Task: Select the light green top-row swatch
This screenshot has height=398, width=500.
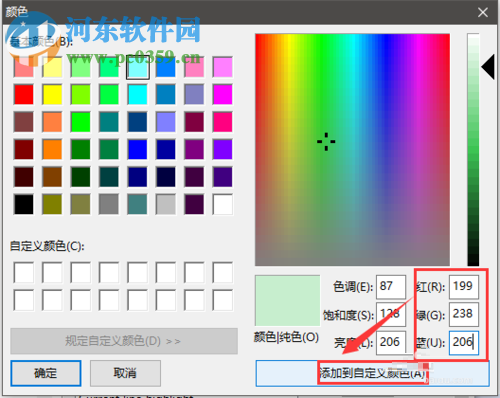Action: pyautogui.click(x=81, y=67)
